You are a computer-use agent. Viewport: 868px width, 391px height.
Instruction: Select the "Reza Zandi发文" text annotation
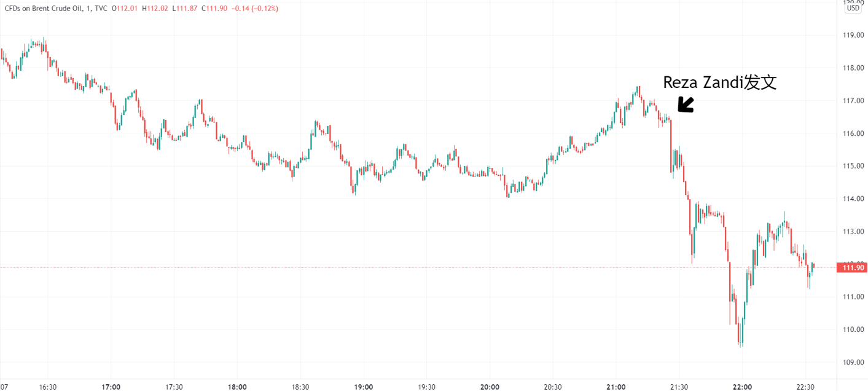tap(719, 82)
